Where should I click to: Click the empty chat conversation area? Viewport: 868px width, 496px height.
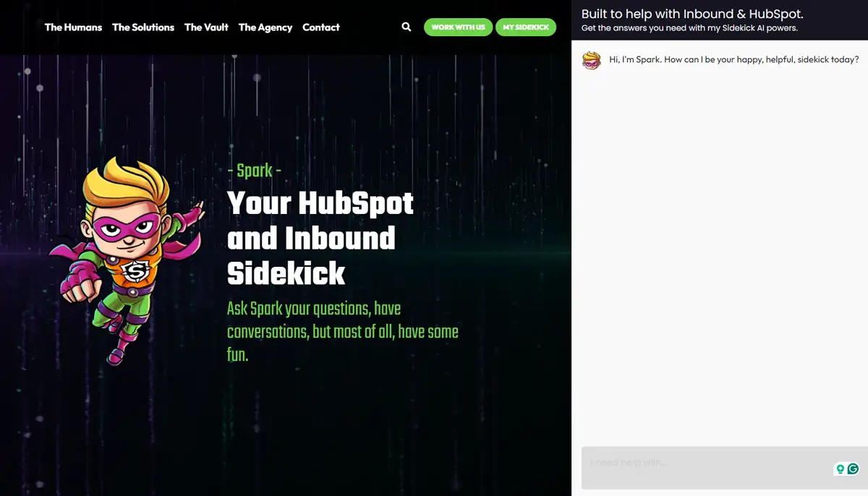coord(720,253)
